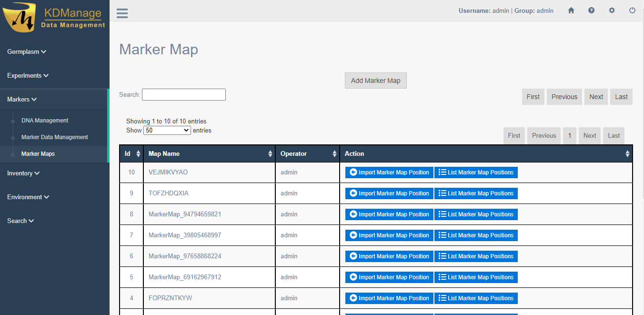Viewport: 644px width, 315px height.
Task: Import Marker Map Position for VEJMIKVYAO
Action: [389, 173]
